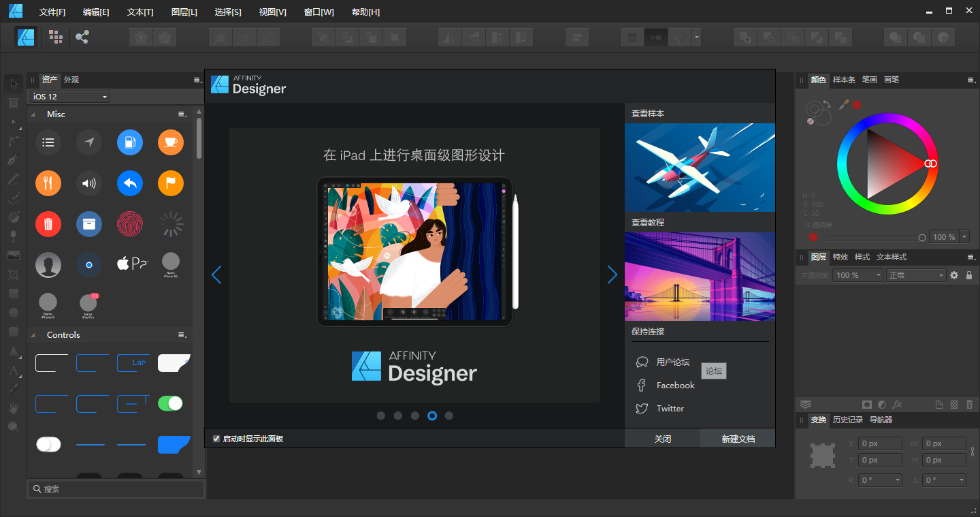Open layer cog settings in Layers panel
980x517 pixels.
(x=954, y=275)
